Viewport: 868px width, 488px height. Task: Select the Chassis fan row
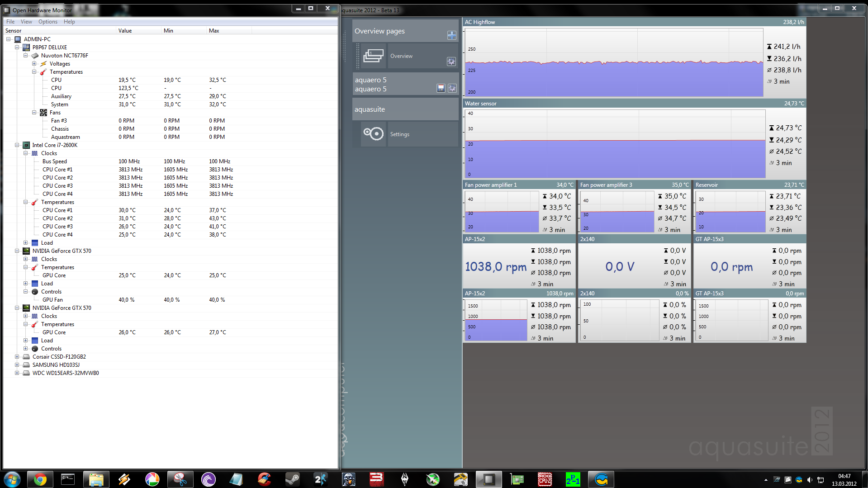click(x=170, y=129)
